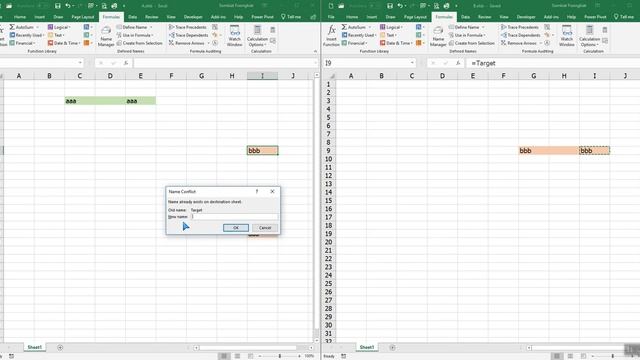Expand Text functions in the left window

pyautogui.click(x=56, y=35)
